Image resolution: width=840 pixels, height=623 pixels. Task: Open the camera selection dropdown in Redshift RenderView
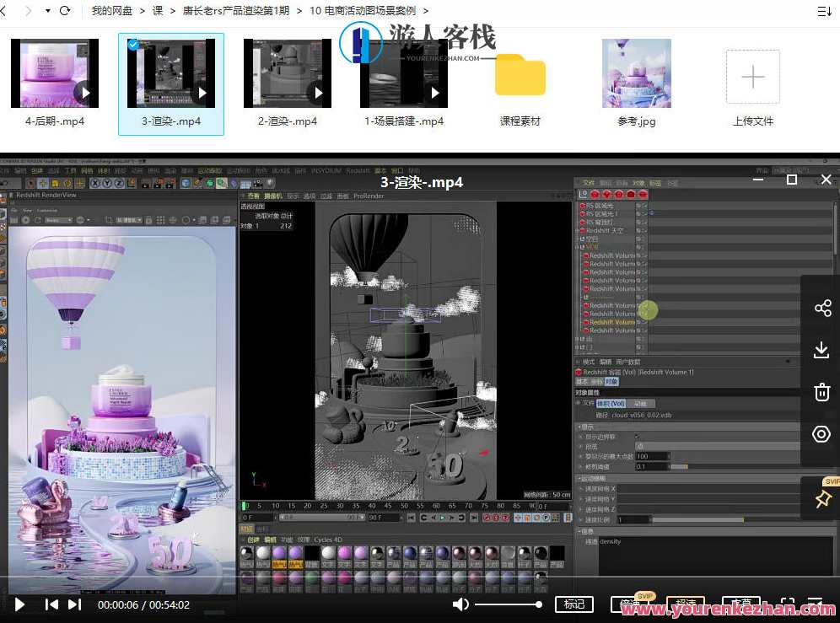[59, 220]
